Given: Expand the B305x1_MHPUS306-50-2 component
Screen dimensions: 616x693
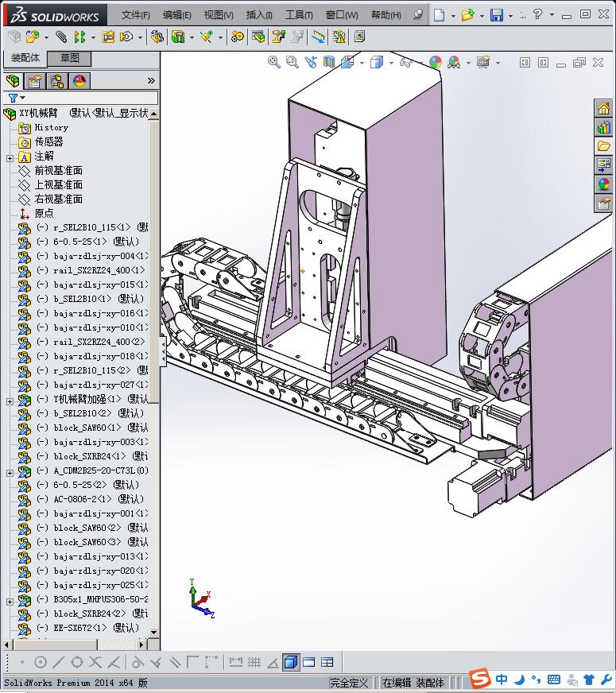Looking at the screenshot, I should [x=10, y=602].
